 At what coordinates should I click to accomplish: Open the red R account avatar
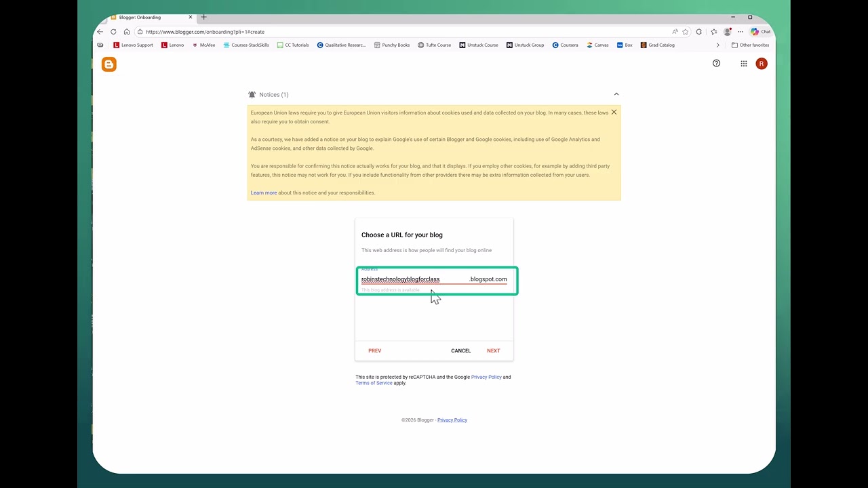click(762, 64)
